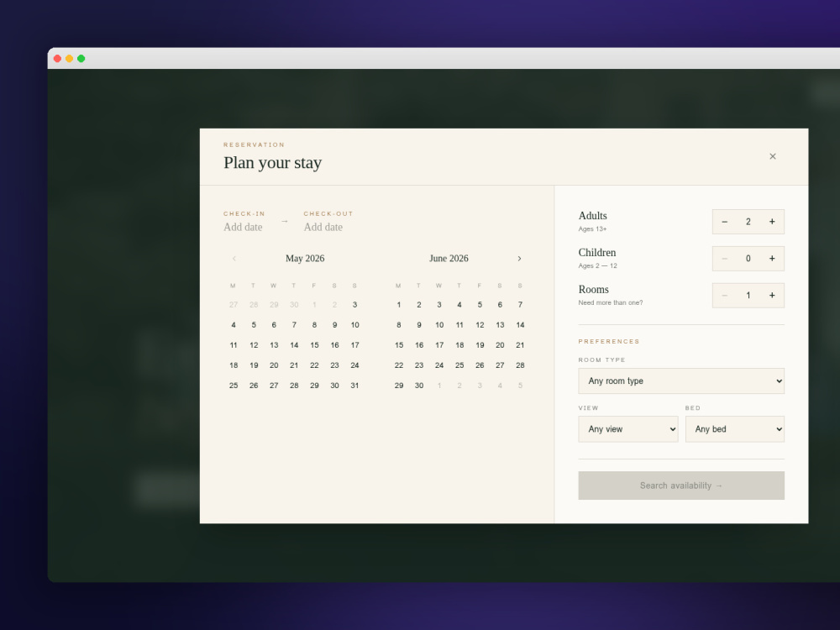Open the Room type dropdown
Viewport: 840px width, 630px height.
pyautogui.click(x=681, y=381)
